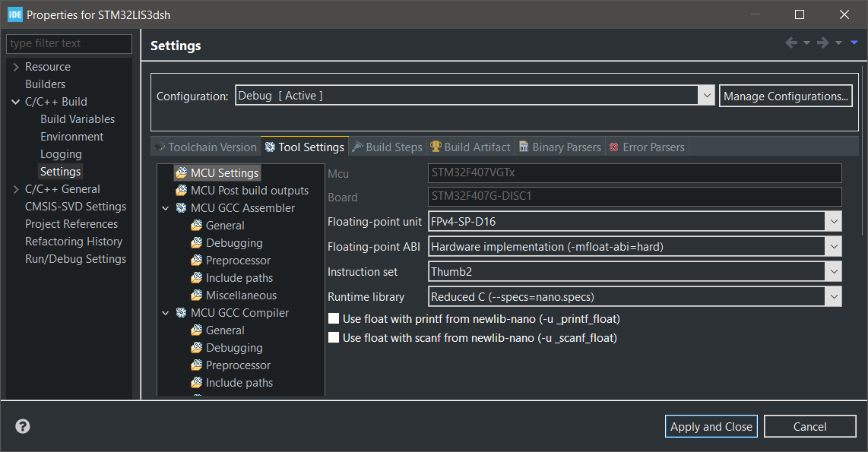This screenshot has width=868, height=452.
Task: Click the Floating-point ABI label
Action: click(374, 247)
